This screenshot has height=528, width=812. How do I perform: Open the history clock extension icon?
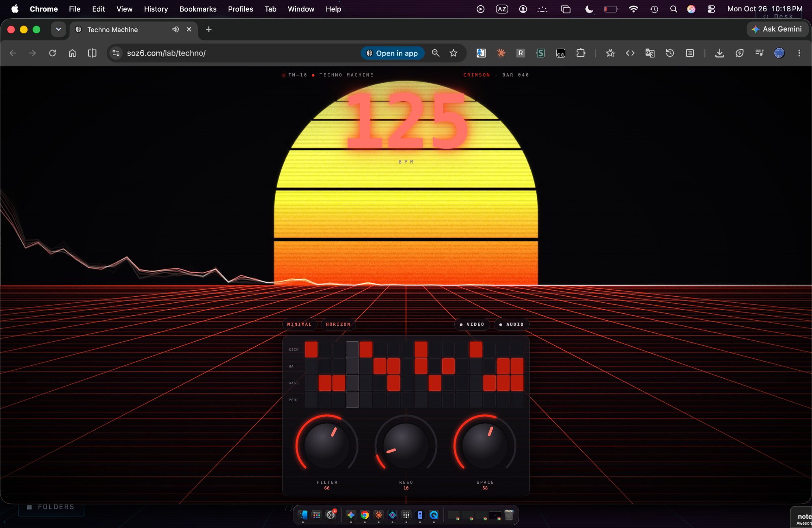(670, 53)
